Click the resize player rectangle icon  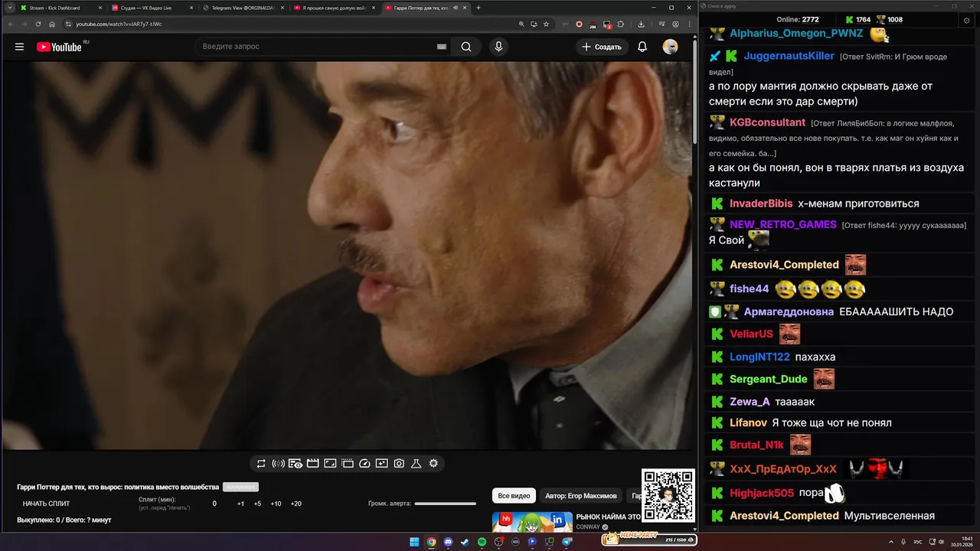coord(330,464)
